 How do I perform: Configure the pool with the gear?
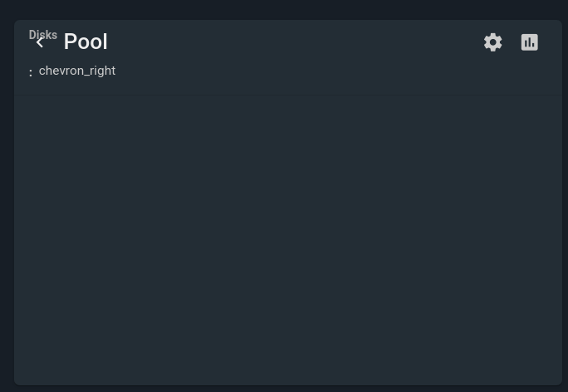pyautogui.click(x=493, y=42)
